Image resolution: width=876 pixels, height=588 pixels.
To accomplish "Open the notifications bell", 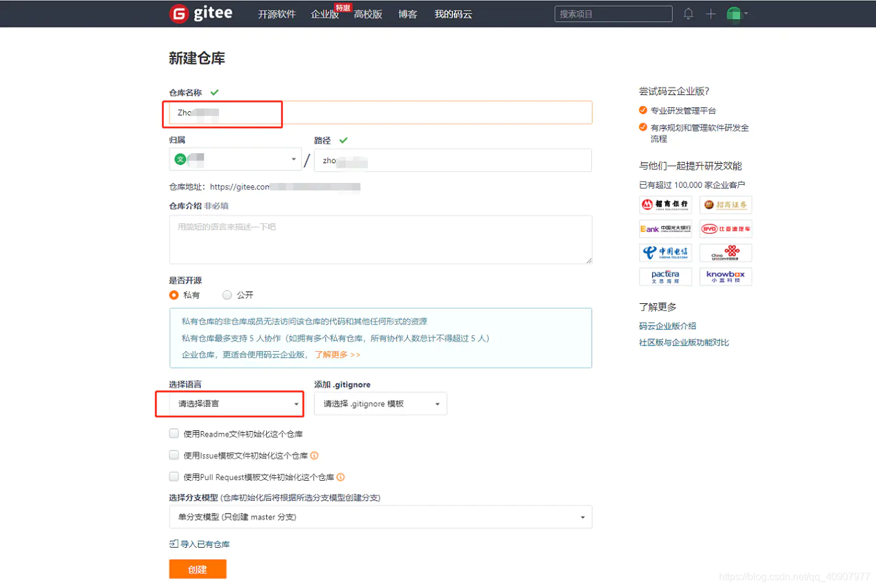I will tap(688, 14).
